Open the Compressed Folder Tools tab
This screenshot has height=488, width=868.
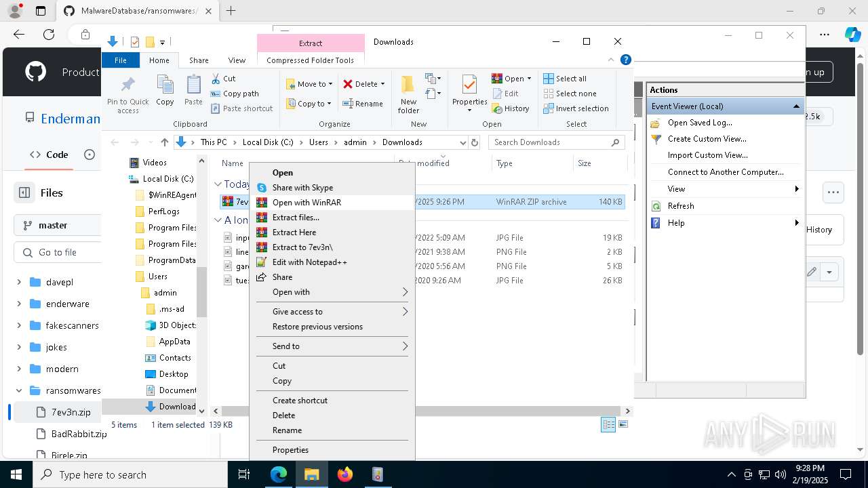[x=311, y=60]
